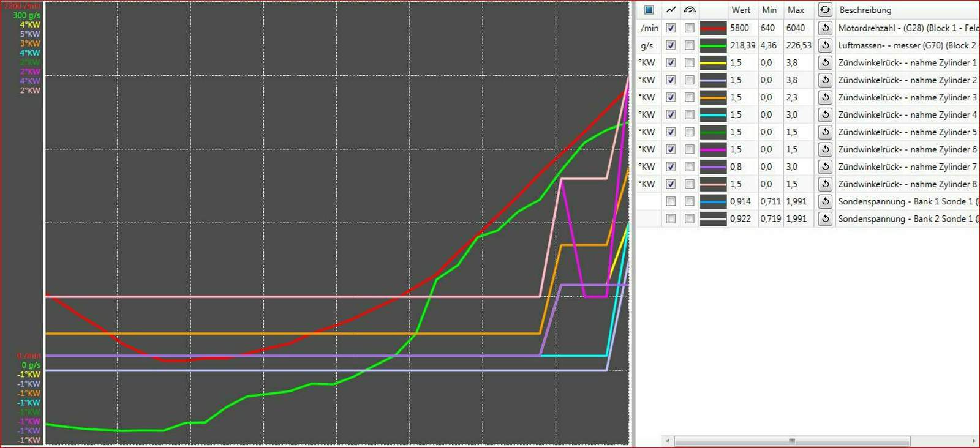Enable graph checkbox for Bank 1 Sonde 1

click(x=671, y=201)
